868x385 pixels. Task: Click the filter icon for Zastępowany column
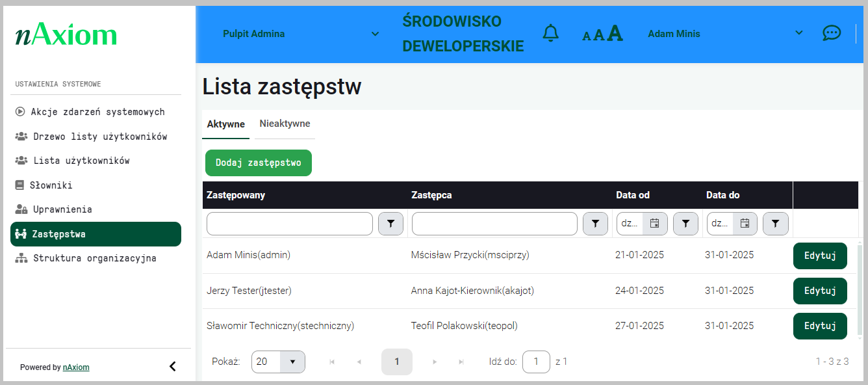click(390, 224)
